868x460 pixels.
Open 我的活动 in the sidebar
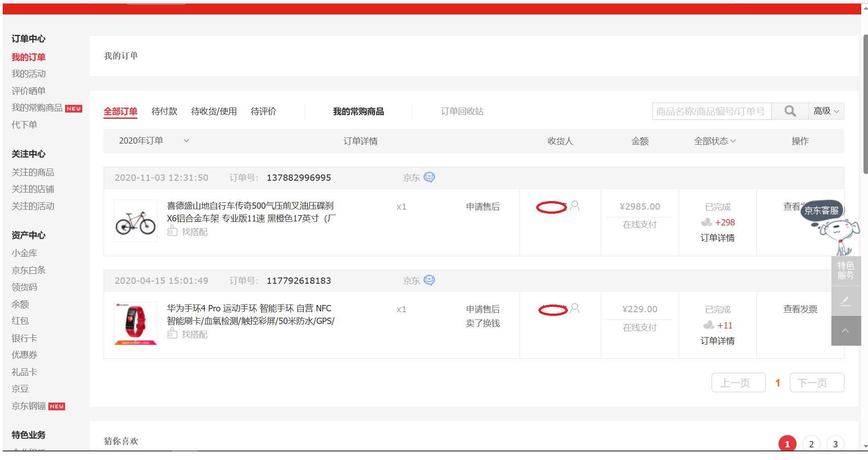(x=28, y=74)
